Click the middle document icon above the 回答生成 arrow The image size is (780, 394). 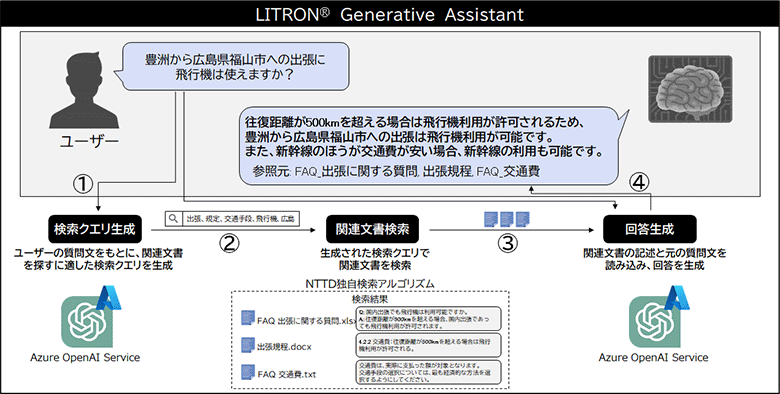tap(506, 219)
